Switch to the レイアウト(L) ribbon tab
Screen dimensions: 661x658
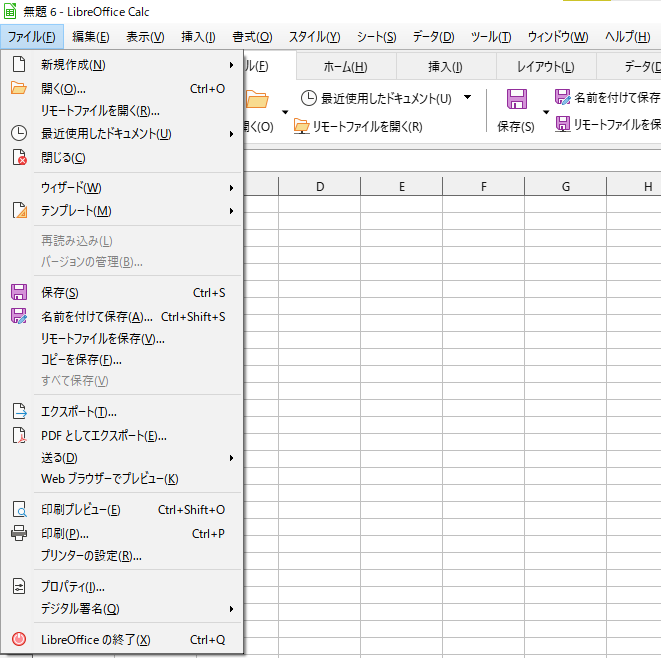[545, 67]
